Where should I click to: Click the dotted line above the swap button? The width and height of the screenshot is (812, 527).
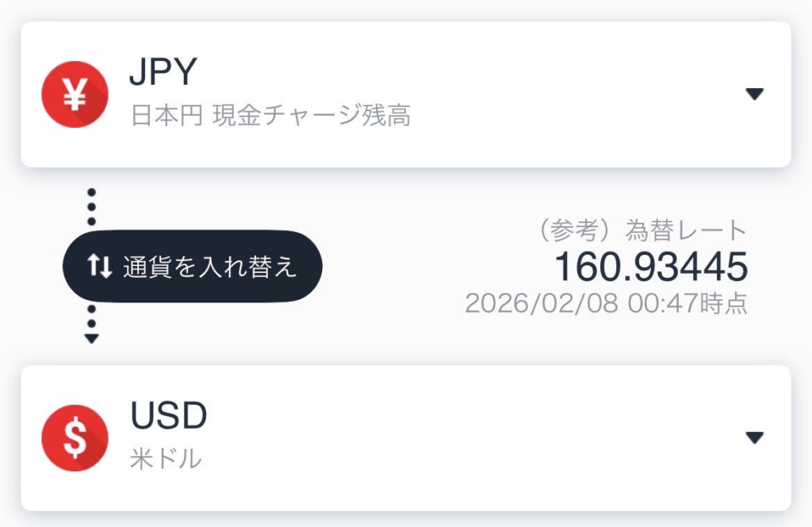(92, 207)
